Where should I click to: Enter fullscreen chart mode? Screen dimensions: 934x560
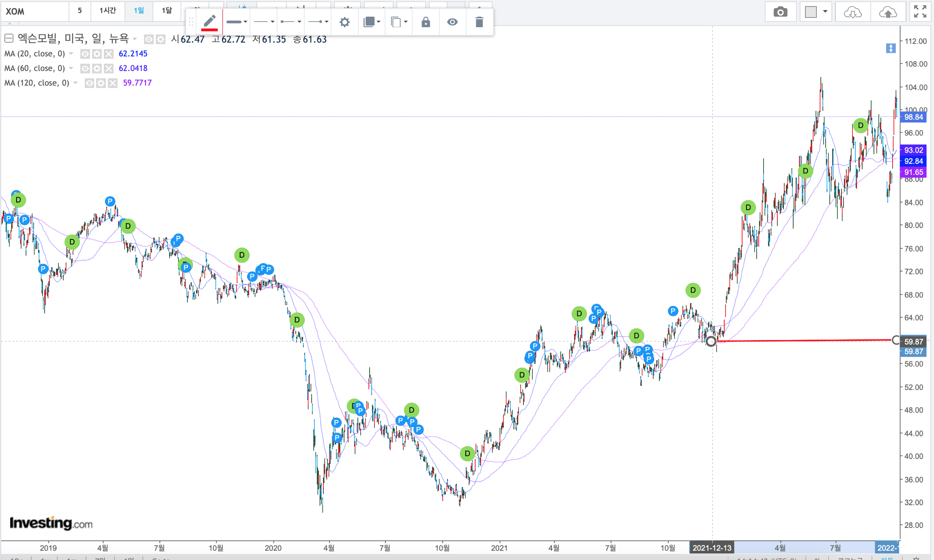[920, 12]
